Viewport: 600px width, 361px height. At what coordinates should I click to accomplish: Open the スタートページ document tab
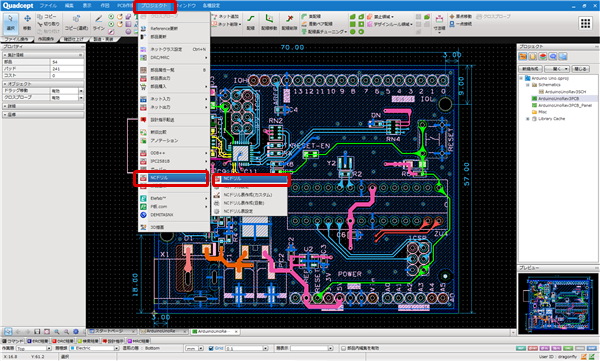pos(112,331)
